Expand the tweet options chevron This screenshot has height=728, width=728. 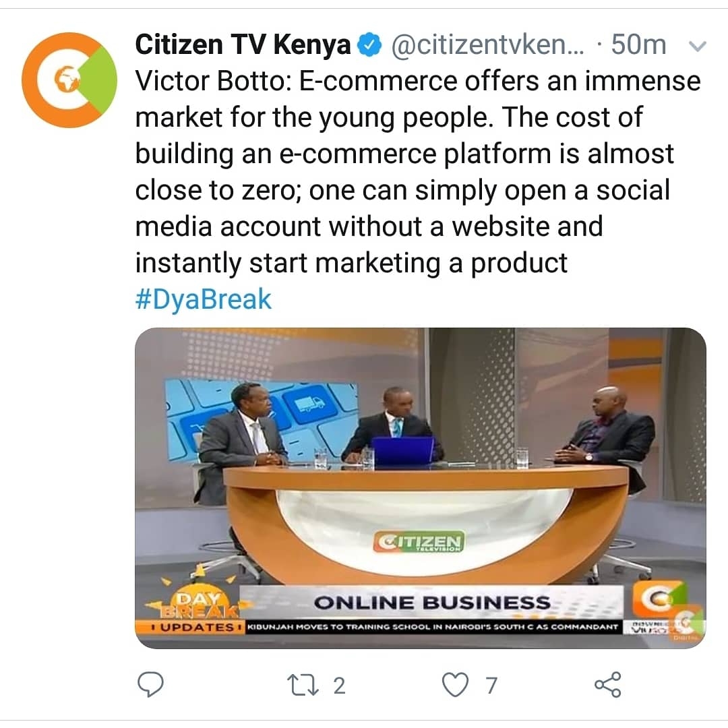click(x=697, y=46)
